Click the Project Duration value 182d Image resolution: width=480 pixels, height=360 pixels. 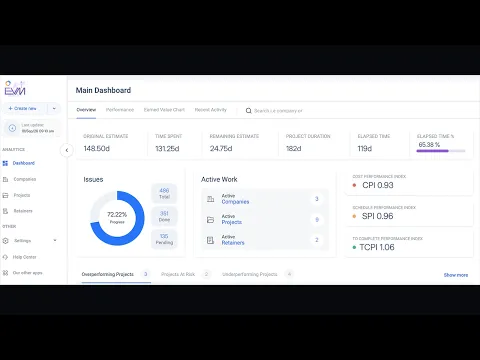[294, 149]
